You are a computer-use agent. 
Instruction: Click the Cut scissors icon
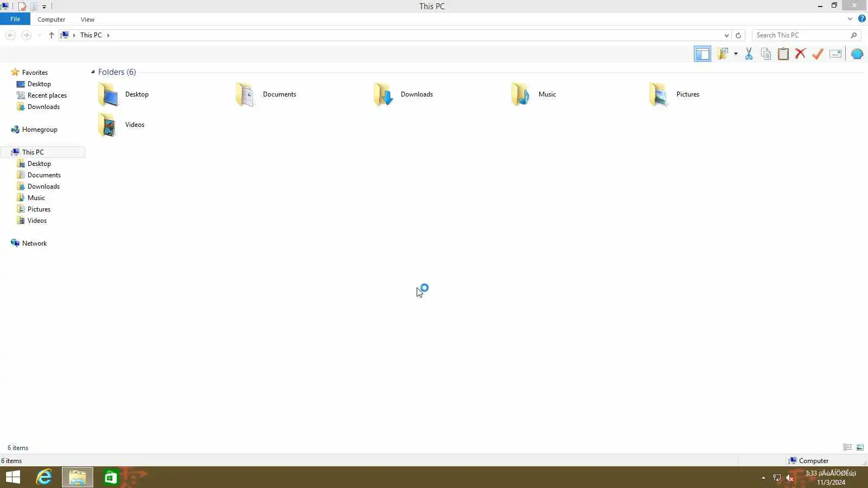749,54
